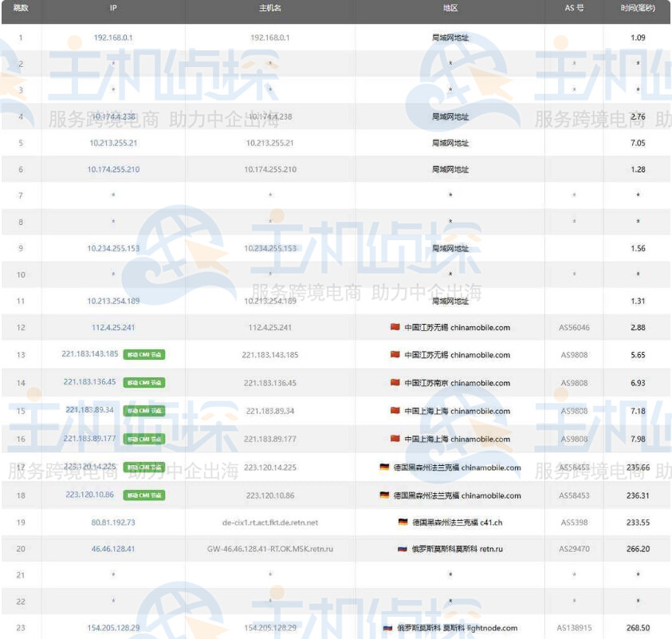Select latency value 1.09
Screen dimensions: 672x639
tap(638, 37)
